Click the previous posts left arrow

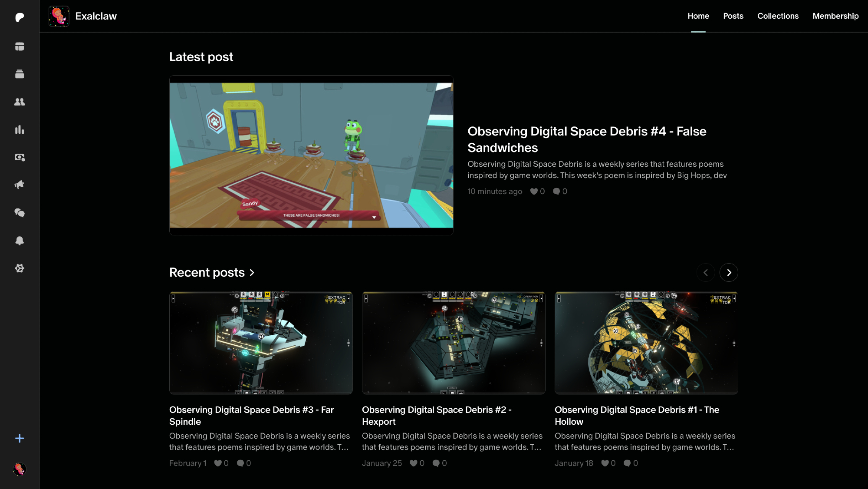[x=706, y=273]
